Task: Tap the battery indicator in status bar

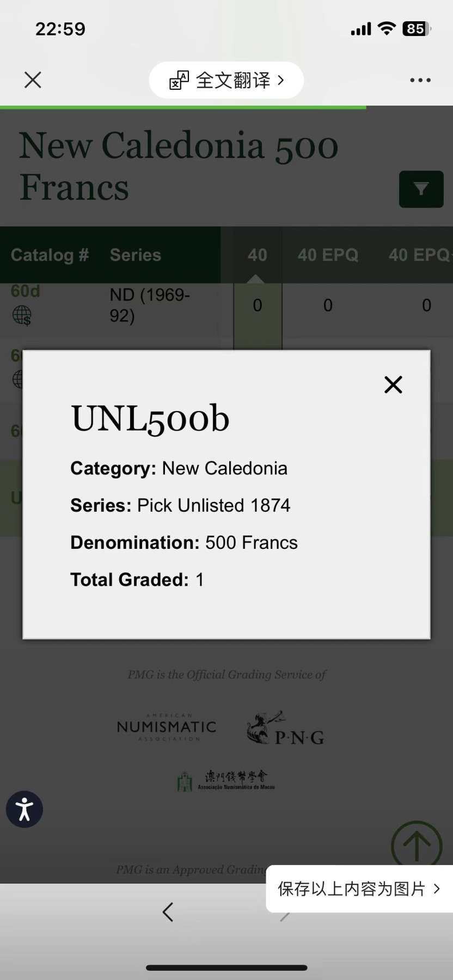Action: (416, 29)
